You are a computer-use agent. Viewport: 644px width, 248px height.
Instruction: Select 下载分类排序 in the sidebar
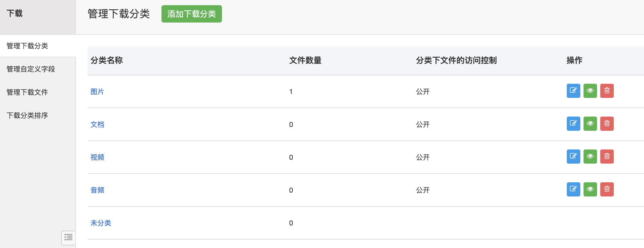[x=27, y=115]
